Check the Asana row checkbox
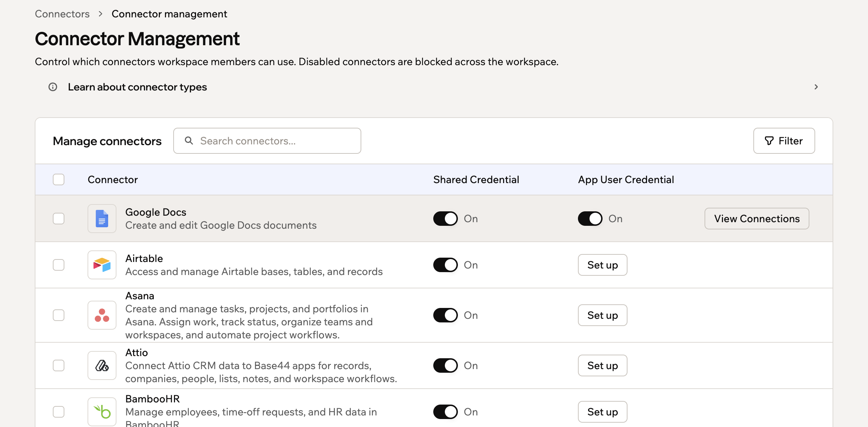This screenshot has height=427, width=868. (59, 315)
